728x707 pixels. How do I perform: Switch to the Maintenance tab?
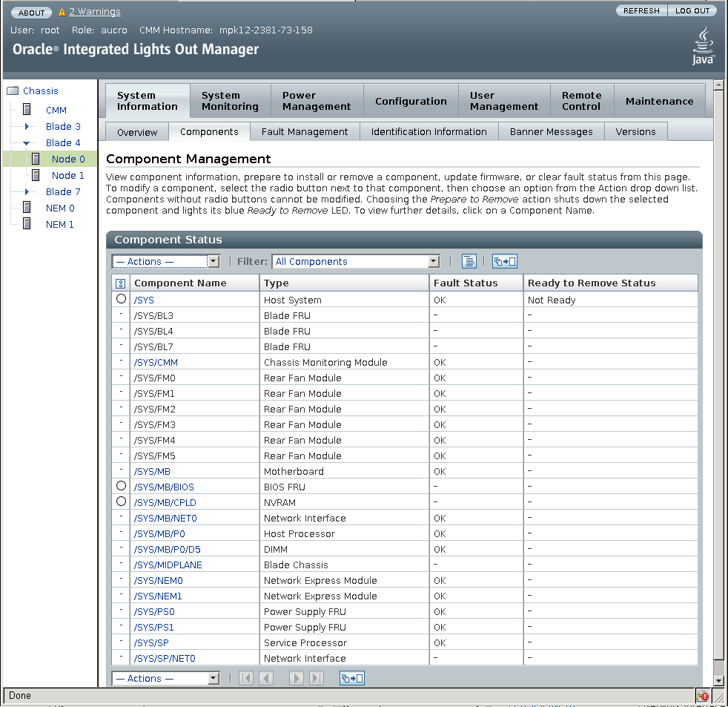coord(660,101)
